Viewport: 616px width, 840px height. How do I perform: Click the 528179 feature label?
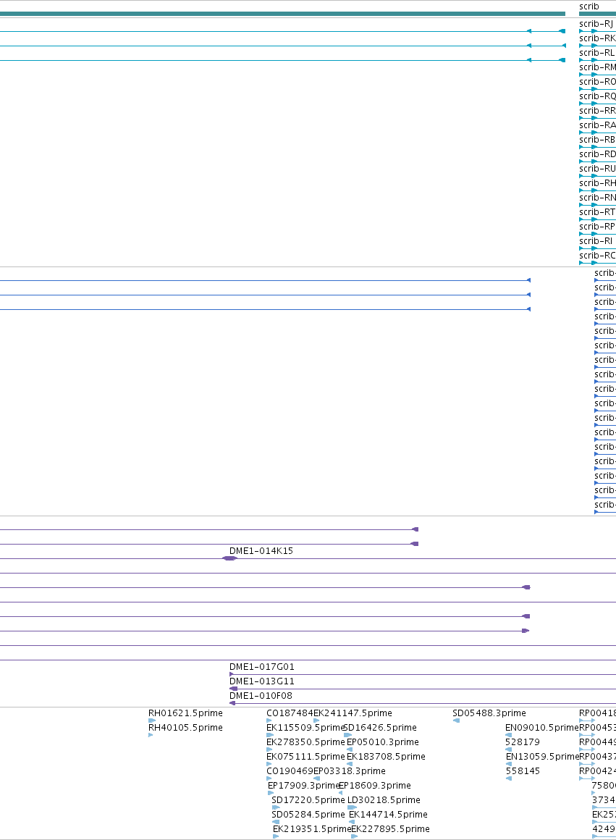point(523,742)
